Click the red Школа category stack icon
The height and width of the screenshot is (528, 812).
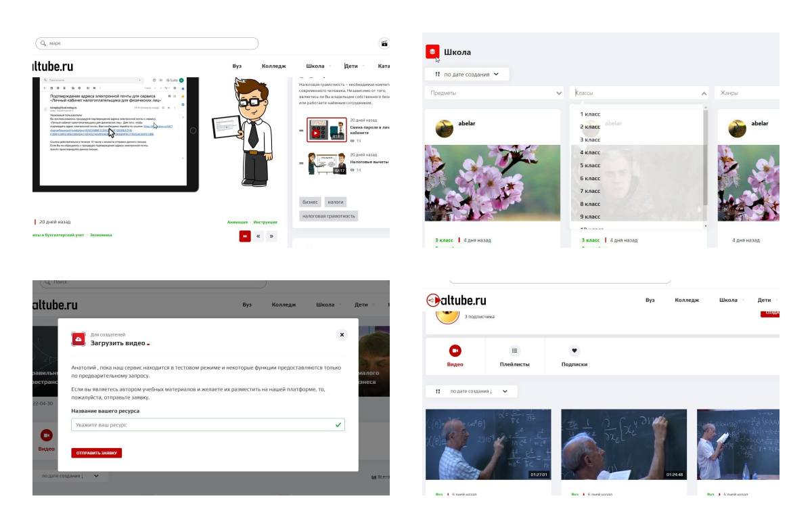pyautogui.click(x=432, y=51)
